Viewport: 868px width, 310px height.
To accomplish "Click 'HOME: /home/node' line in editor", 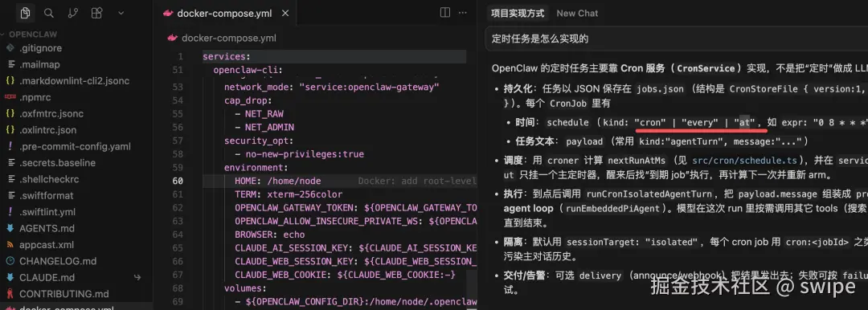I will point(277,181).
